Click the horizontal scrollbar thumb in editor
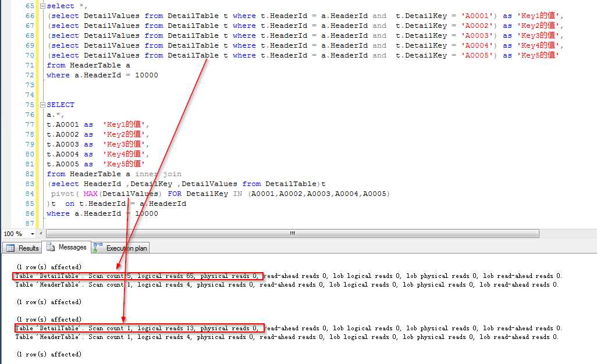 tap(293, 233)
